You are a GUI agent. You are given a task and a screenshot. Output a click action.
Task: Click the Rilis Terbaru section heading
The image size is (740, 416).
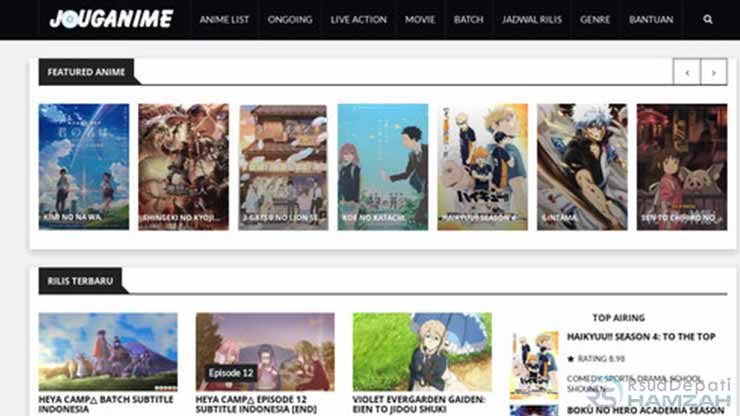[x=80, y=281]
